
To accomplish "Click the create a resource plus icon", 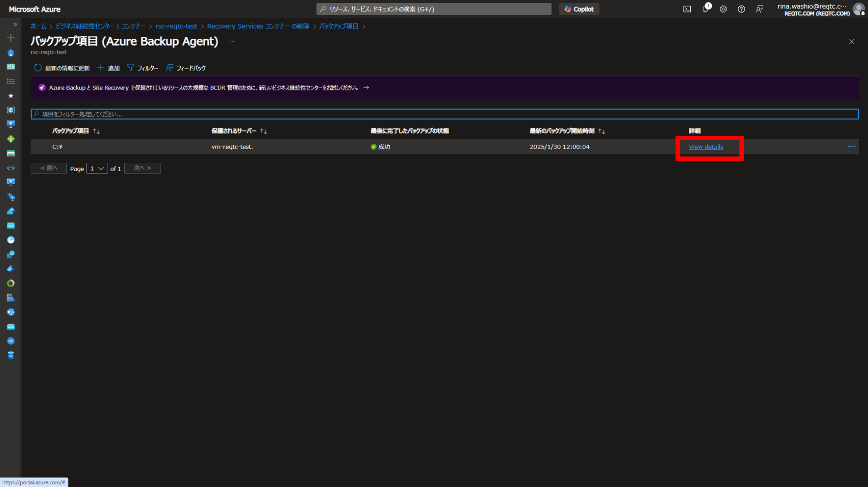I will tap(11, 38).
